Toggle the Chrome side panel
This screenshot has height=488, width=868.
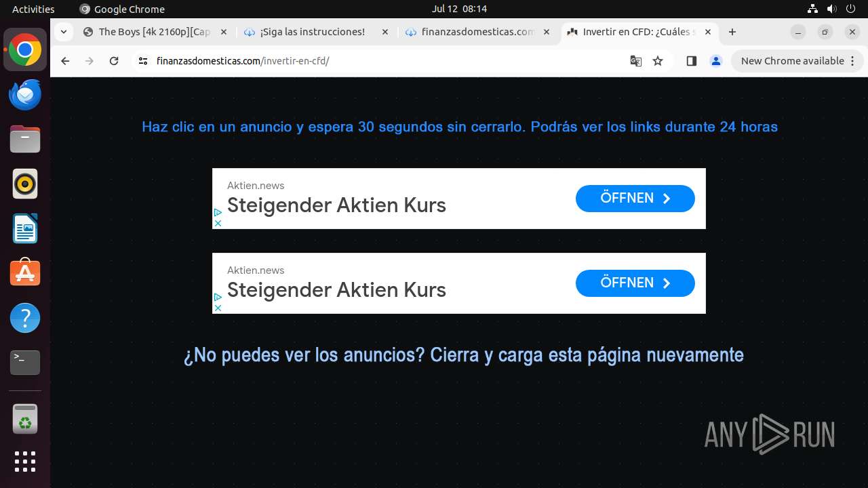click(691, 61)
